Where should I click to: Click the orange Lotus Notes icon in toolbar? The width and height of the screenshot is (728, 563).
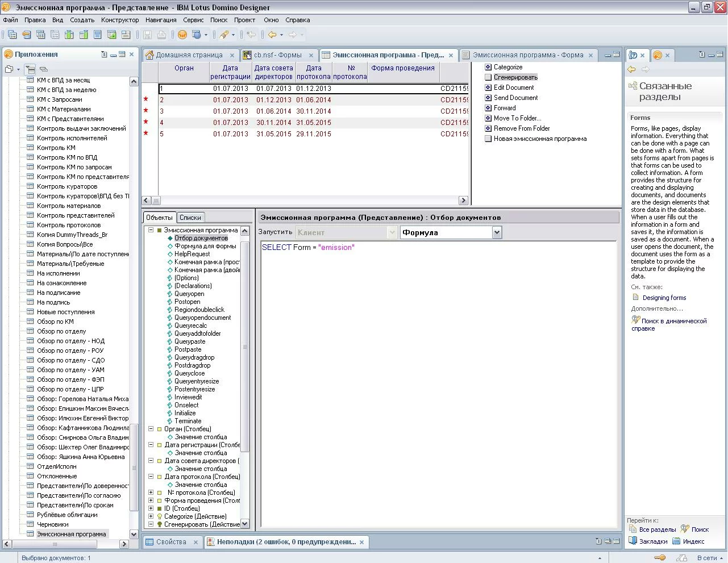(x=182, y=35)
